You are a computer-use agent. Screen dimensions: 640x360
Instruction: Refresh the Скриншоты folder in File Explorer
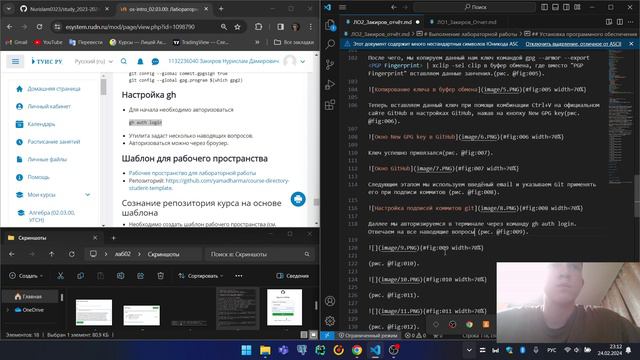click(71, 254)
